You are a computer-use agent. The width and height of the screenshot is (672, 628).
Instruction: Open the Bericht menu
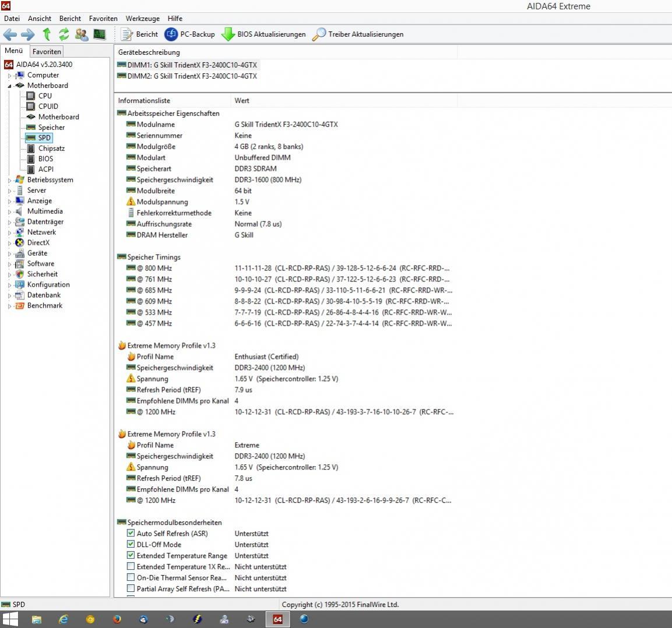pyautogui.click(x=70, y=19)
